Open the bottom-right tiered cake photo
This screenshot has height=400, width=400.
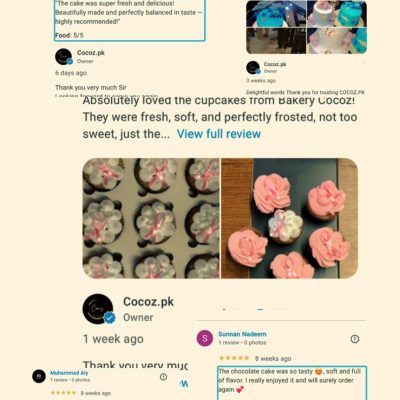(337, 41)
